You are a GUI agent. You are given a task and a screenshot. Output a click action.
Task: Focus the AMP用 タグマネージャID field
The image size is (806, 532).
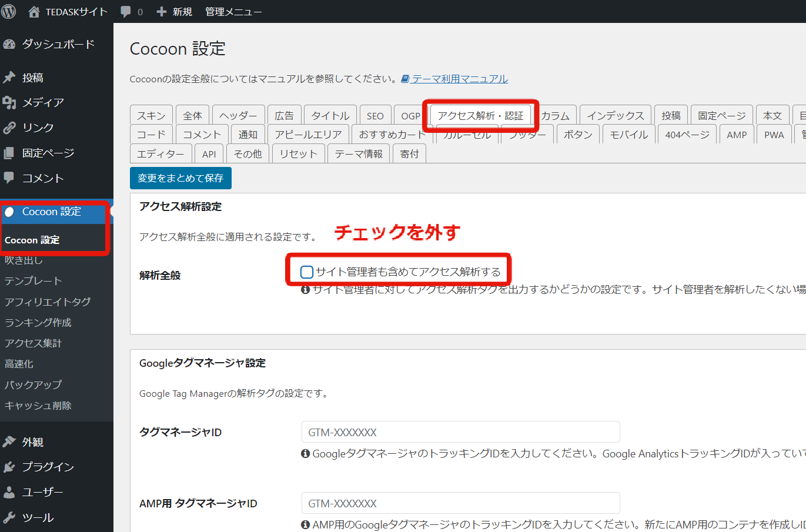460,503
